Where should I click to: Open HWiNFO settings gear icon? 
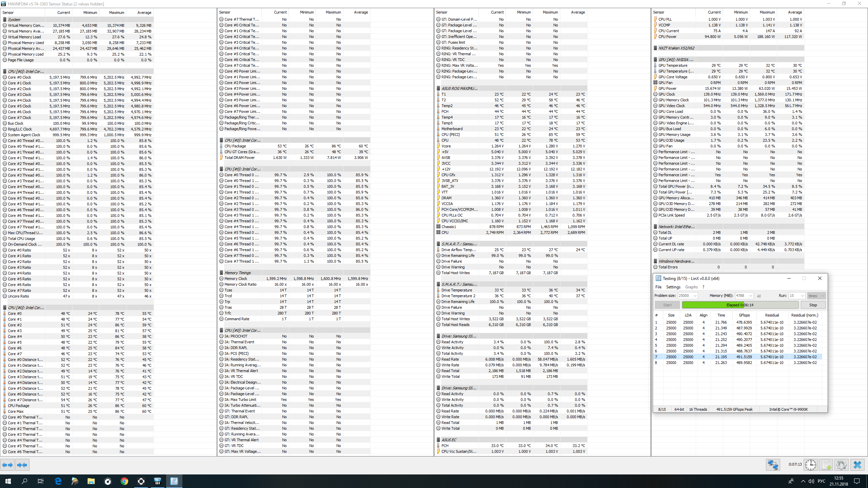click(841, 465)
